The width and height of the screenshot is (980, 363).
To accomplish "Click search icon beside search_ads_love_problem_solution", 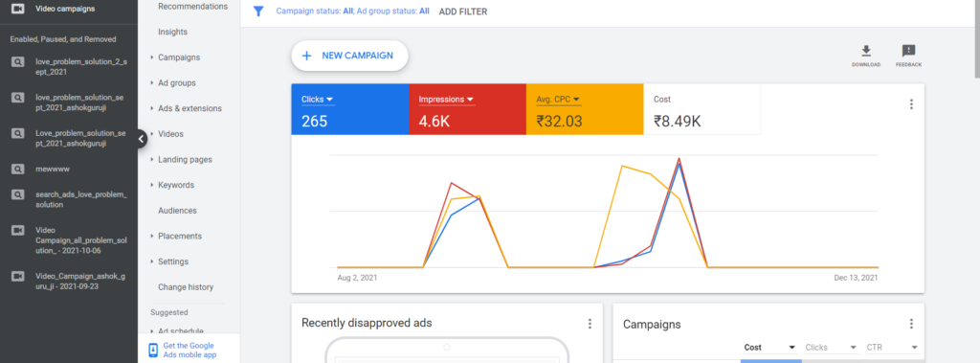I will click(x=18, y=194).
